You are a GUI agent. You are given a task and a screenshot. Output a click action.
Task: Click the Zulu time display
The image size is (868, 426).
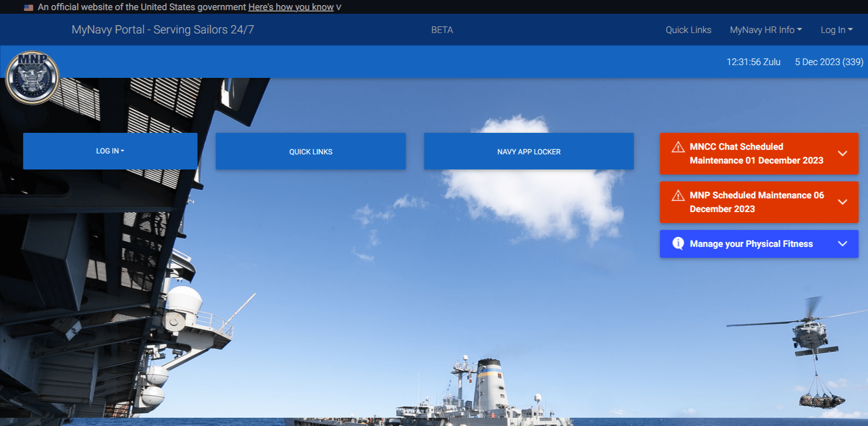pyautogui.click(x=753, y=62)
